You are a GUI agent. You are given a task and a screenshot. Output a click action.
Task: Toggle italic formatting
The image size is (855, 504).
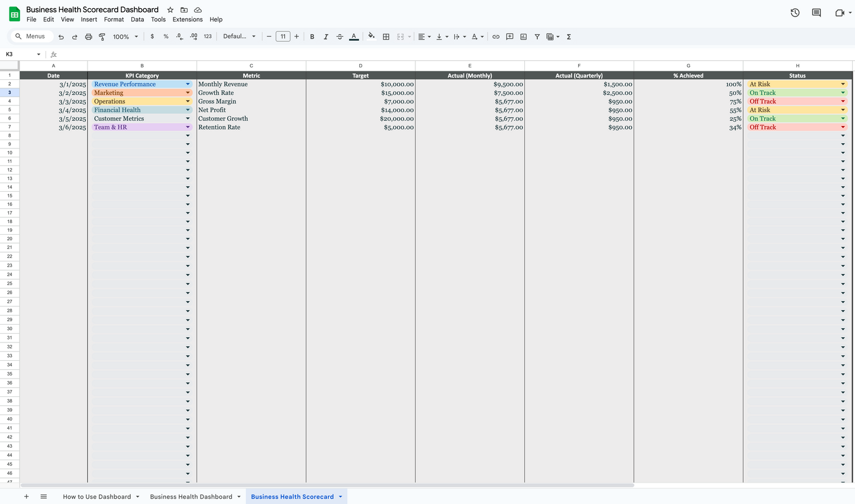coord(325,37)
